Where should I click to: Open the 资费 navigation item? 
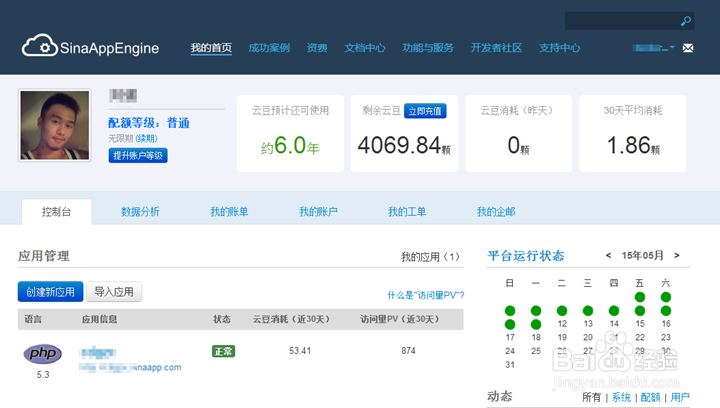pyautogui.click(x=317, y=48)
